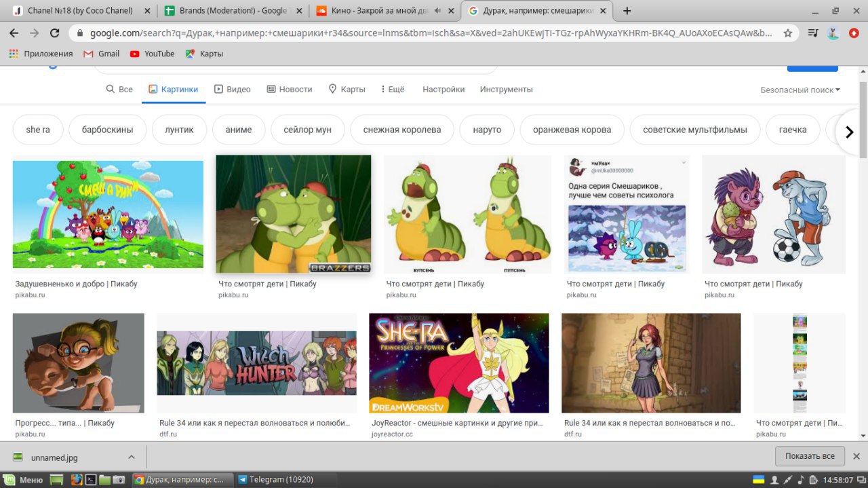Close the Chanel №18 tab
868x488 pixels.
point(147,11)
